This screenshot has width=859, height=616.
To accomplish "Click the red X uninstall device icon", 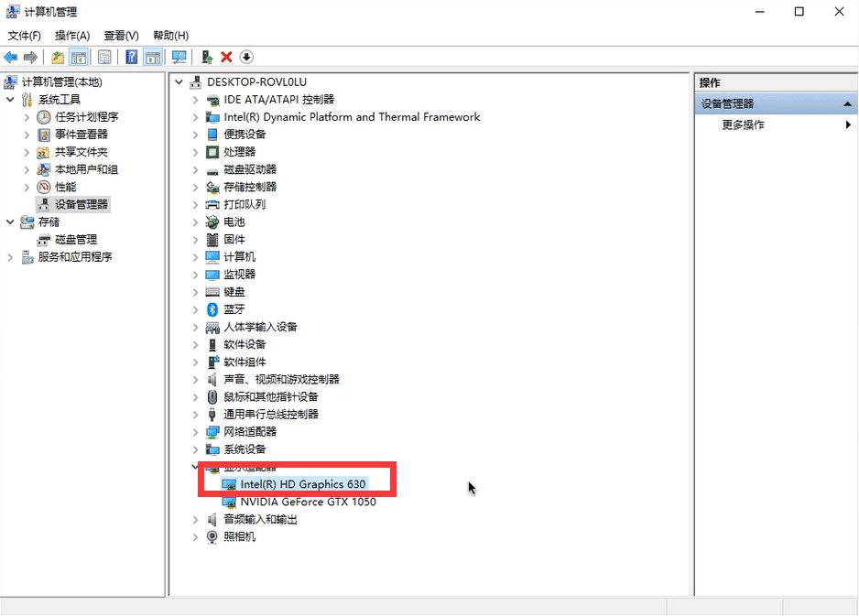I will coord(226,57).
